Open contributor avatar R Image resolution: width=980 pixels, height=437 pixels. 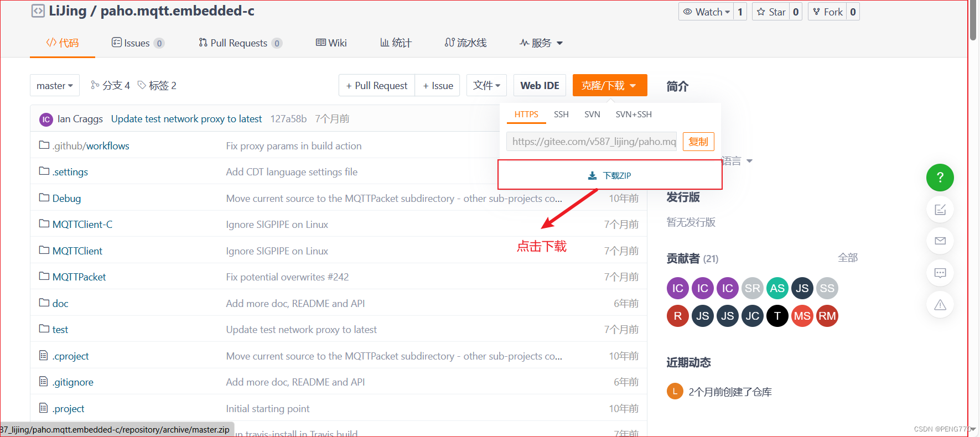(677, 316)
